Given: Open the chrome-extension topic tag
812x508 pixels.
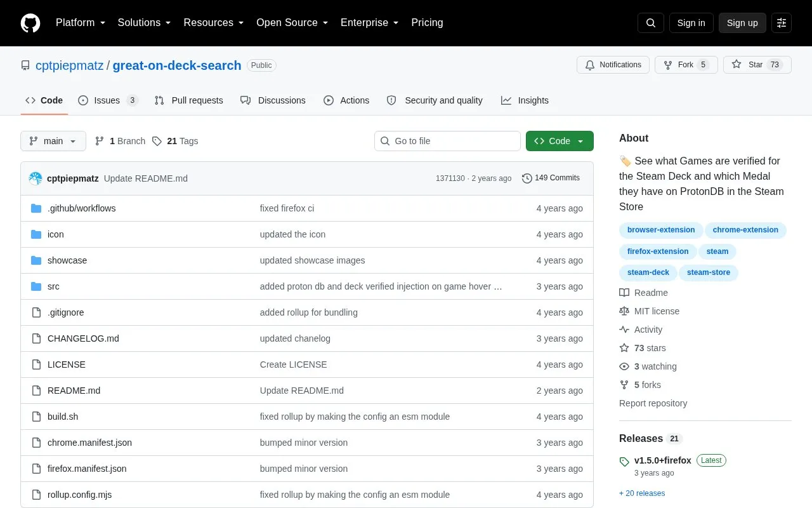Looking at the screenshot, I should coord(745,230).
